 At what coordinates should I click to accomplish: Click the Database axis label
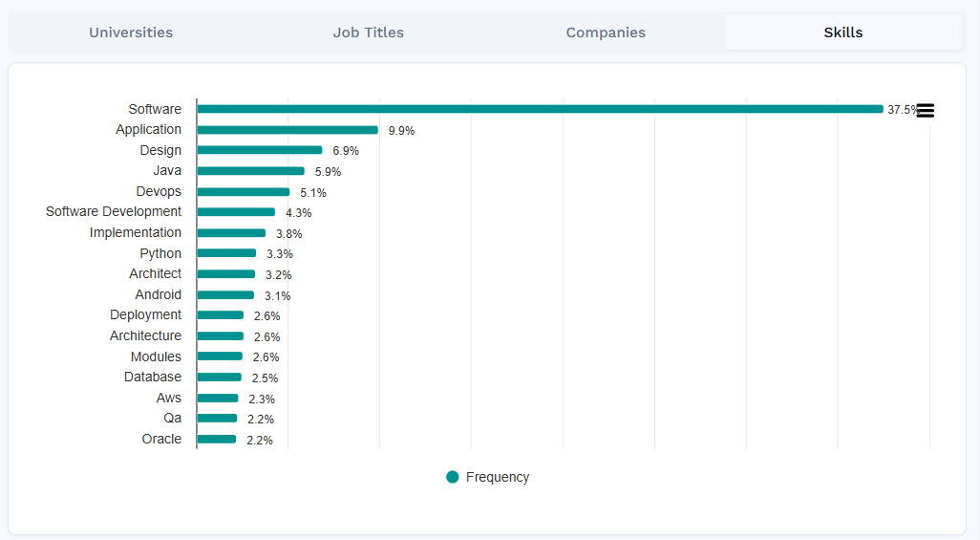pos(152,377)
